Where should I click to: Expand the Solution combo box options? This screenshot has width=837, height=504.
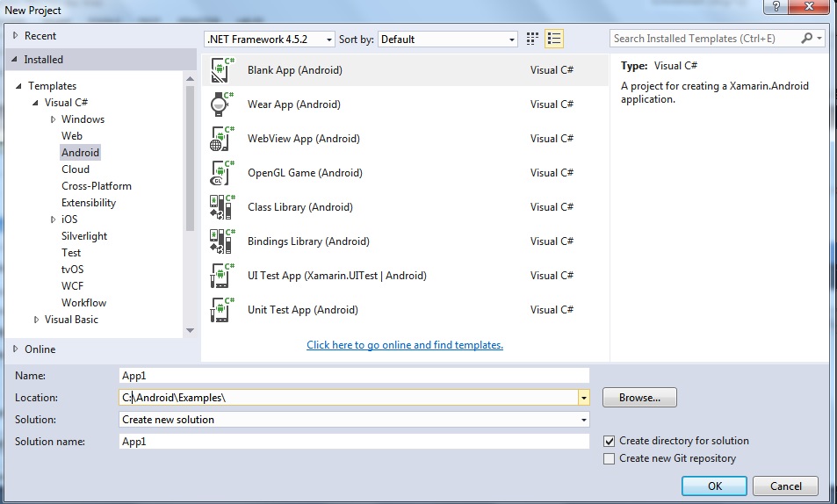[354, 420]
